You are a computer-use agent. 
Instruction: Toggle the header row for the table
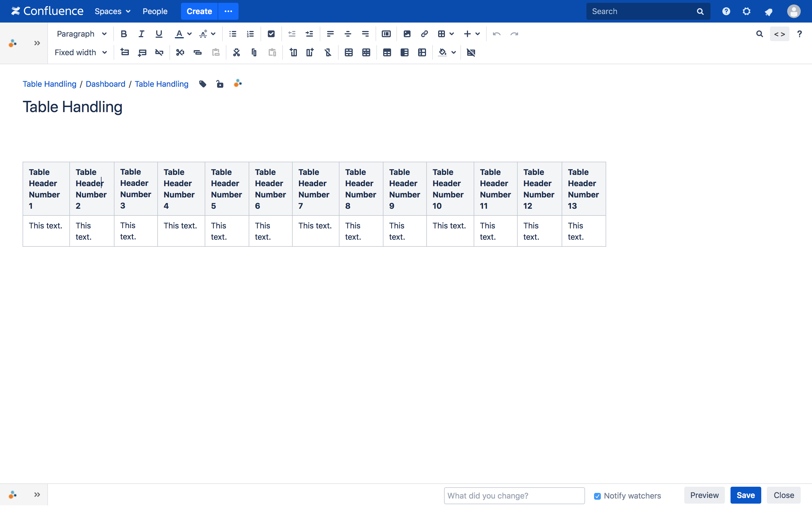click(x=387, y=52)
